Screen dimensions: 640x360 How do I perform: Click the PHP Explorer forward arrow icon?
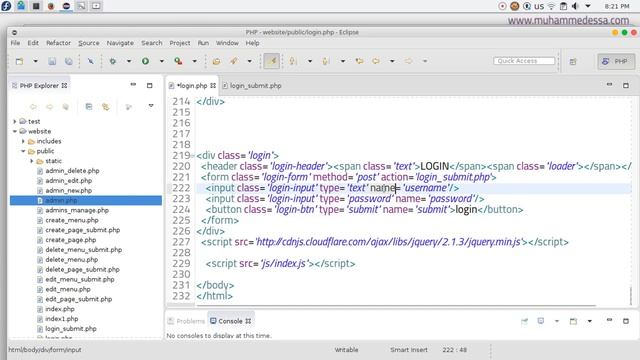click(x=49, y=107)
